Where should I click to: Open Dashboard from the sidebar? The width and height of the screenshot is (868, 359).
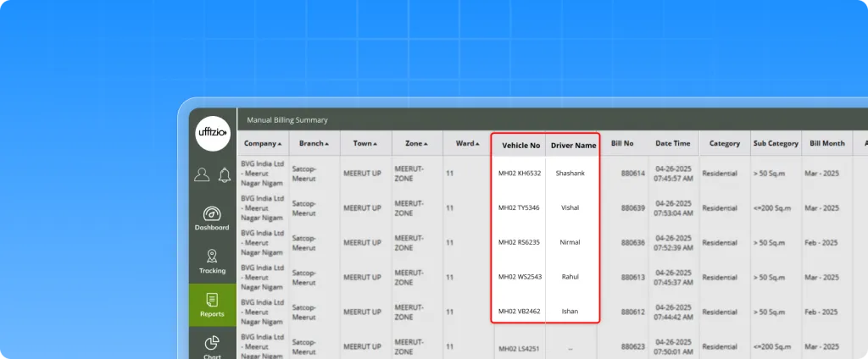212,218
